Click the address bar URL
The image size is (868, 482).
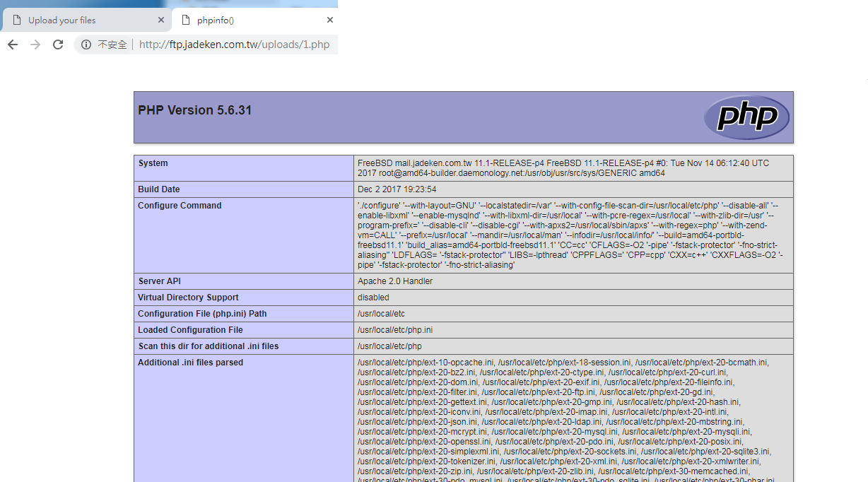234,45
